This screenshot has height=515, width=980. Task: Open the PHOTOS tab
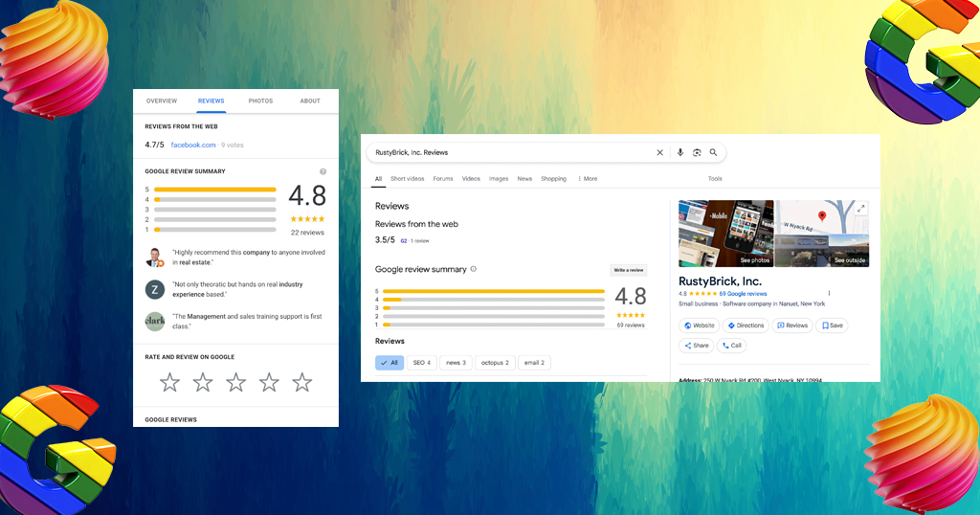(x=260, y=101)
